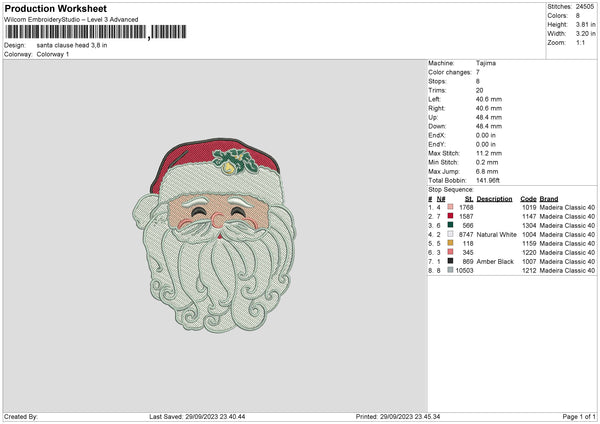Click the Total Bobbin value 141.96ft
Screen dimensions: 600x424
488,181
